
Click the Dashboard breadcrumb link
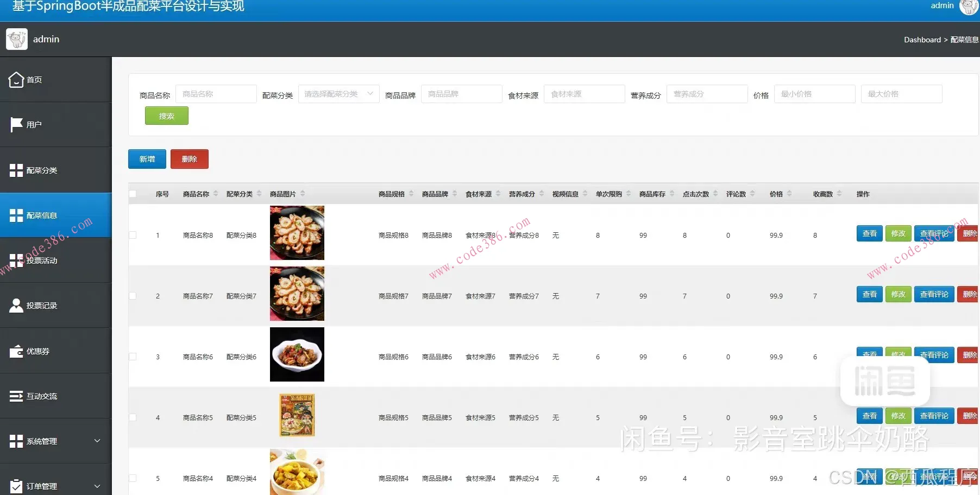(922, 40)
